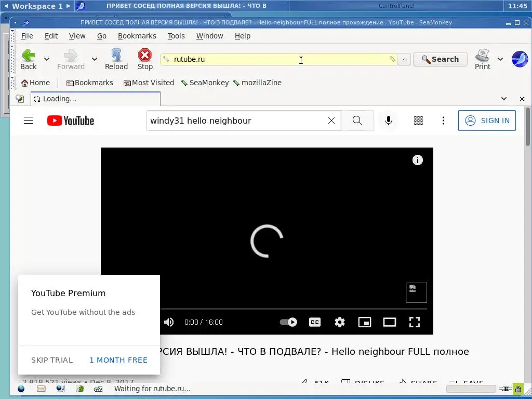Screen dimensions: 532x399
Task: Click the Search button next to URL bar
Action: [440, 59]
